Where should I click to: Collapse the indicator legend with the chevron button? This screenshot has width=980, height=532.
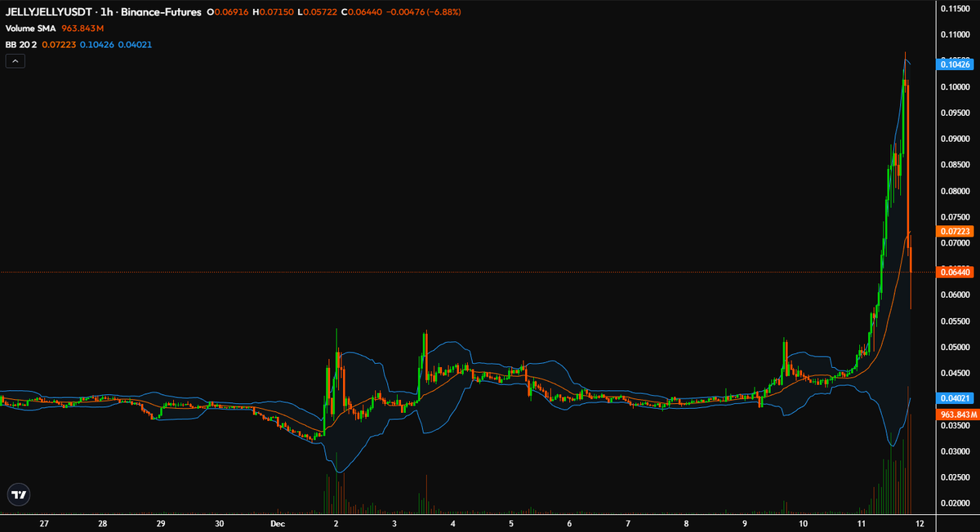click(16, 61)
